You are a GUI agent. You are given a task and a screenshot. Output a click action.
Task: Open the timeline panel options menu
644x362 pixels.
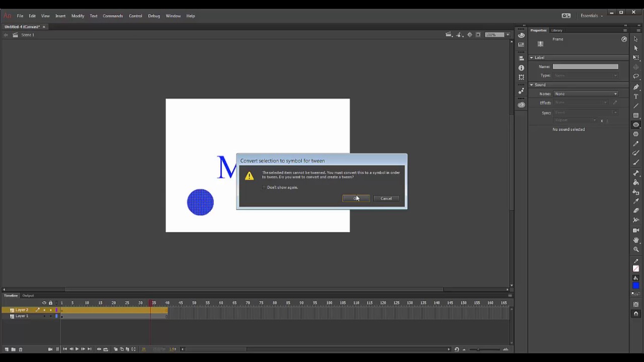point(510,296)
